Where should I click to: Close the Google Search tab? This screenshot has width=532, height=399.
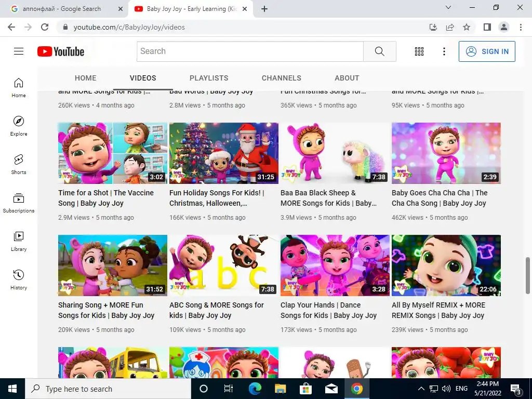tap(121, 9)
